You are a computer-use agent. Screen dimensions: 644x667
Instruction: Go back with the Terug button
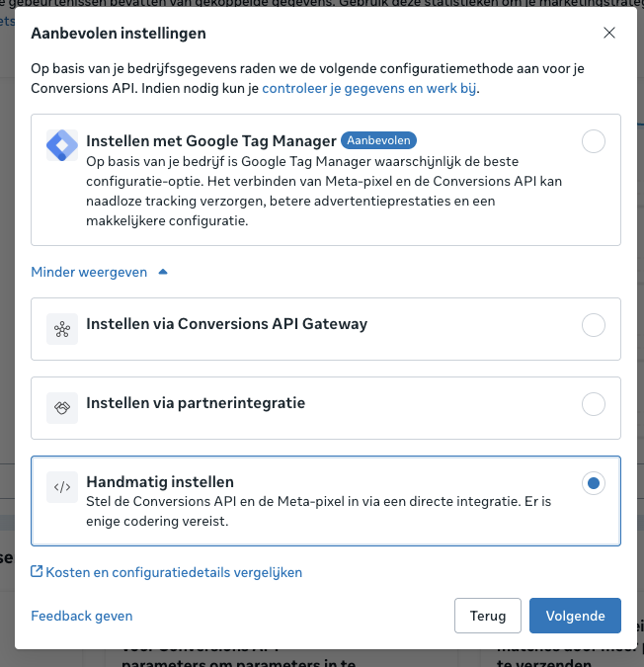(x=488, y=616)
